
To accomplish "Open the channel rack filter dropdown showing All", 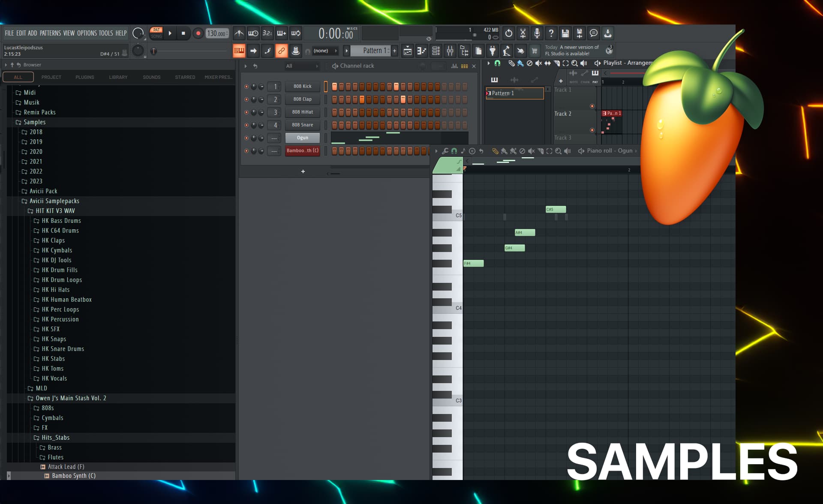I will (301, 66).
